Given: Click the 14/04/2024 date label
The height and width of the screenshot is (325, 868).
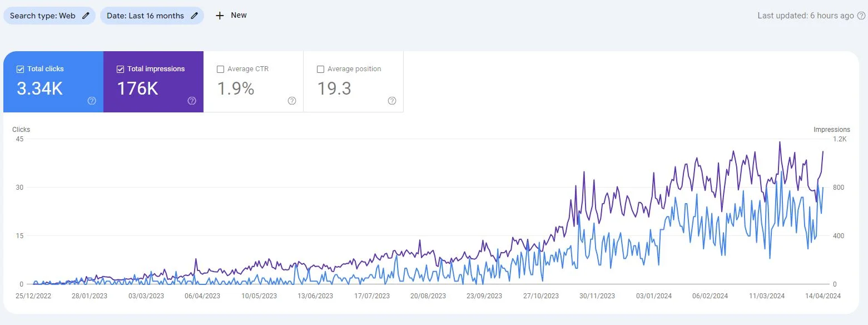Looking at the screenshot, I should (823, 296).
